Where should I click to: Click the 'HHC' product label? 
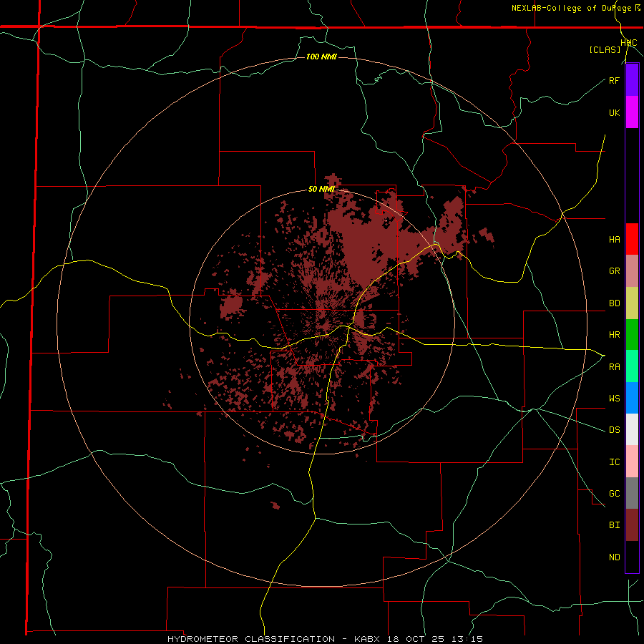[629, 43]
